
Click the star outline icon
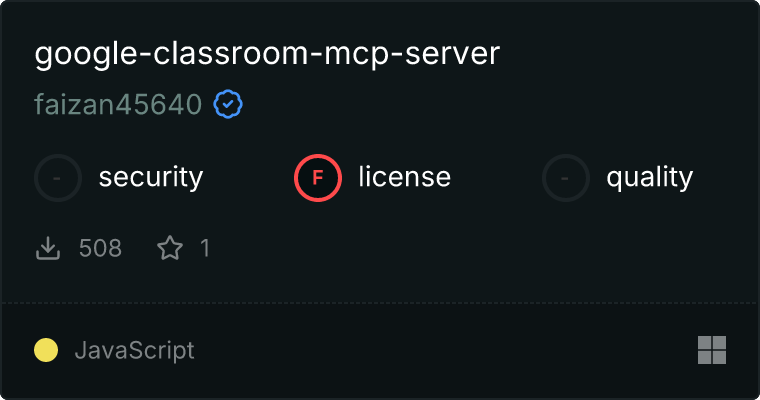click(x=170, y=248)
